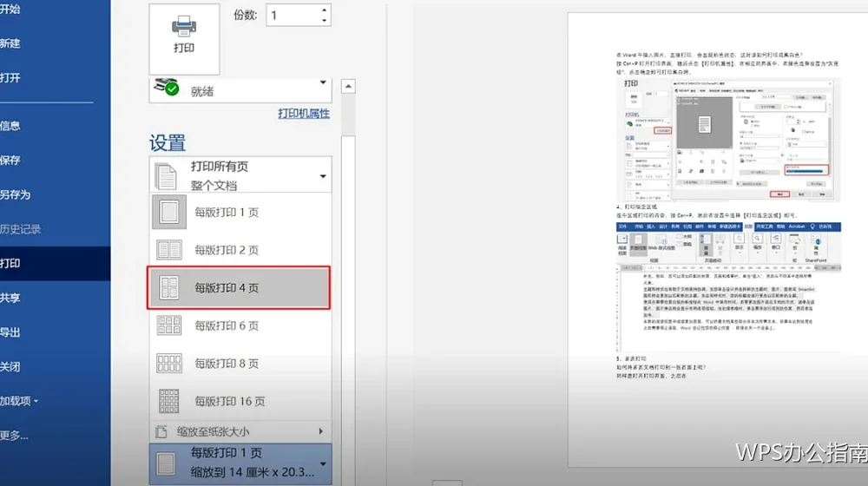Click 关闭 in the sidebar

10,366
